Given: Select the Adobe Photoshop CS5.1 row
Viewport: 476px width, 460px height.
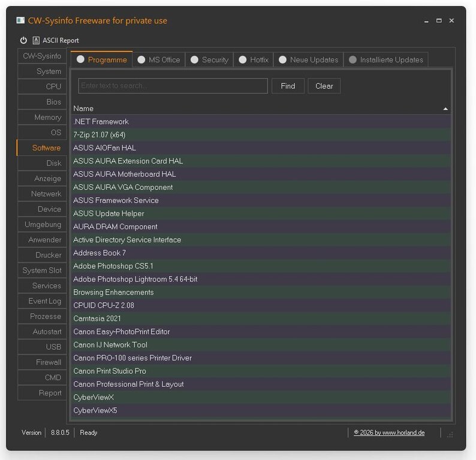Looking at the screenshot, I should point(113,266).
